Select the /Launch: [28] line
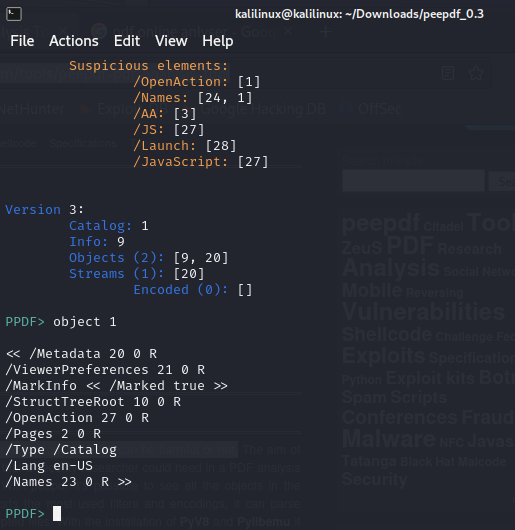515x530 pixels. pyautogui.click(x=185, y=146)
